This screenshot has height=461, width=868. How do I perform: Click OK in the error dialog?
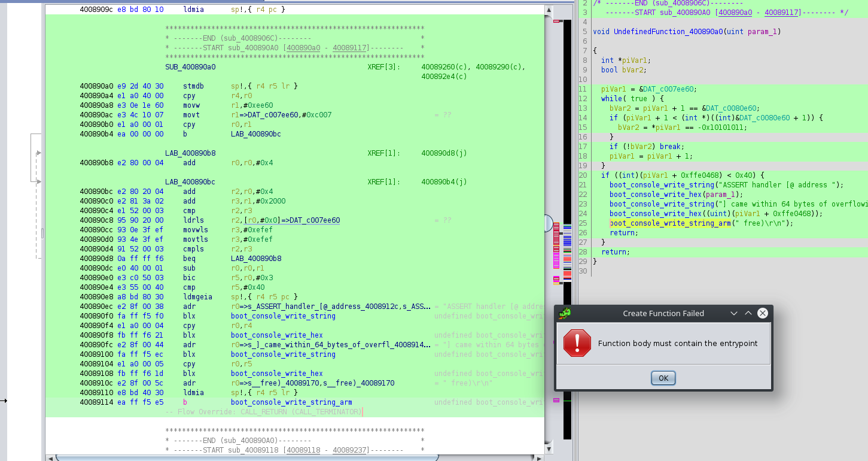coord(663,378)
